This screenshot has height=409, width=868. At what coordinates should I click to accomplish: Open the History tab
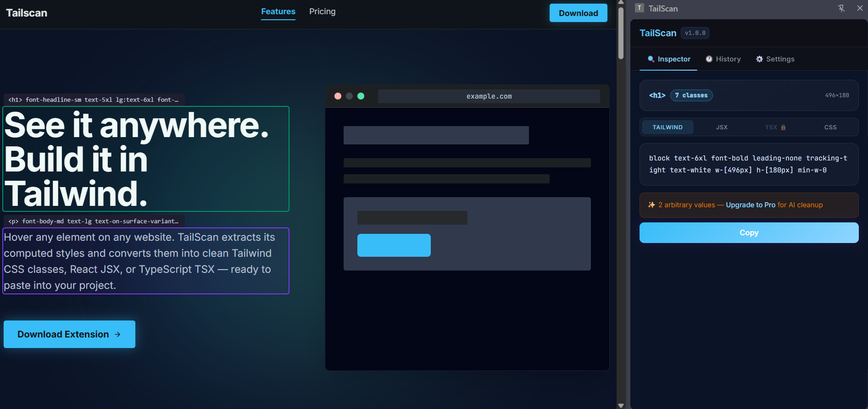(x=723, y=59)
